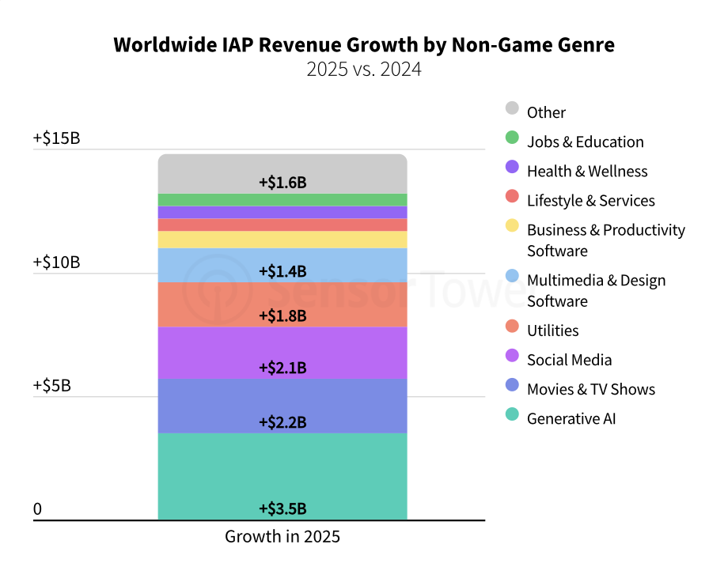Image resolution: width=728 pixels, height=563 pixels.
Task: Click the +$2.1B violet bar segment
Action: point(282,353)
